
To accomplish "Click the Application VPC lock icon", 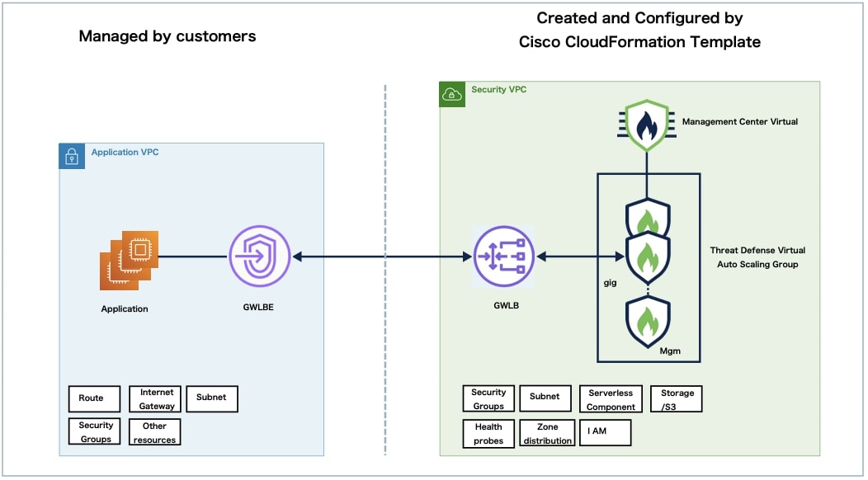I will pos(72,156).
